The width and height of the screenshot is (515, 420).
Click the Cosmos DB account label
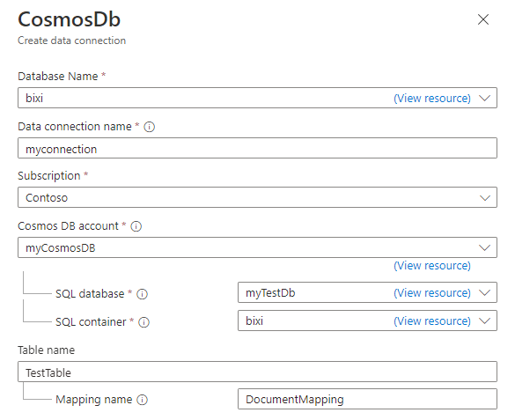(68, 226)
